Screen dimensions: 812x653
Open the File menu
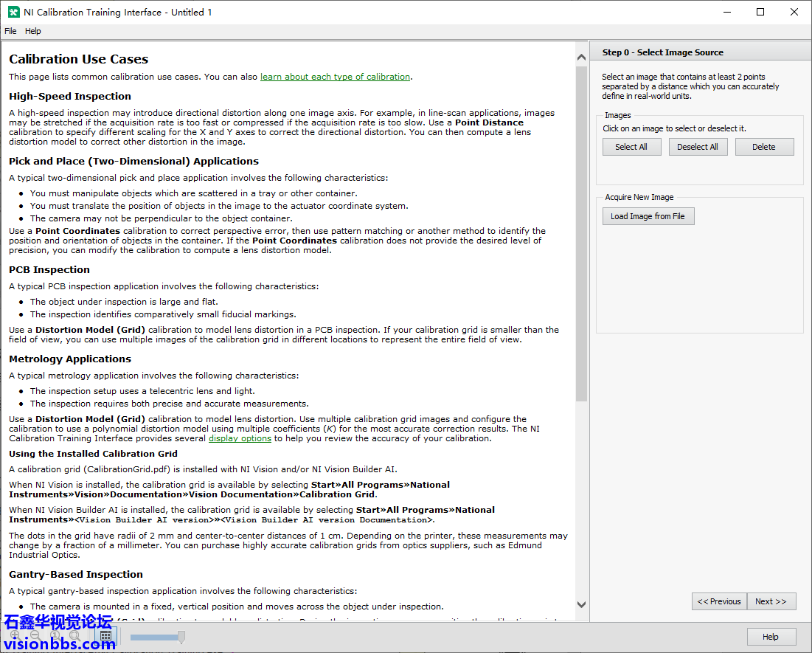click(10, 31)
